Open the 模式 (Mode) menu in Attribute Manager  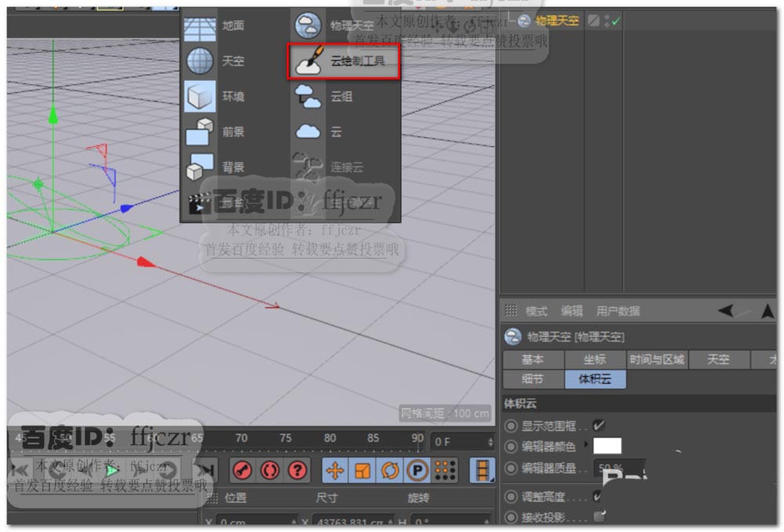pyautogui.click(x=536, y=311)
